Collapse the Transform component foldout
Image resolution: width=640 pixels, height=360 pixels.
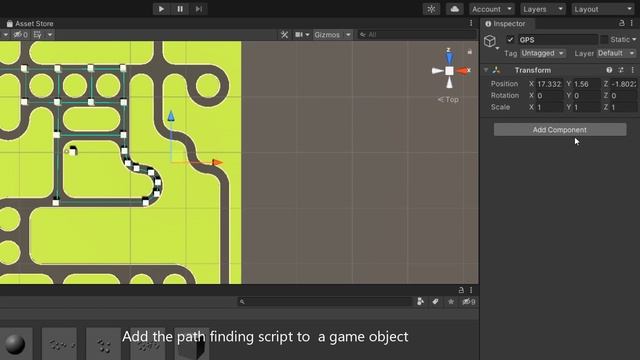486,70
